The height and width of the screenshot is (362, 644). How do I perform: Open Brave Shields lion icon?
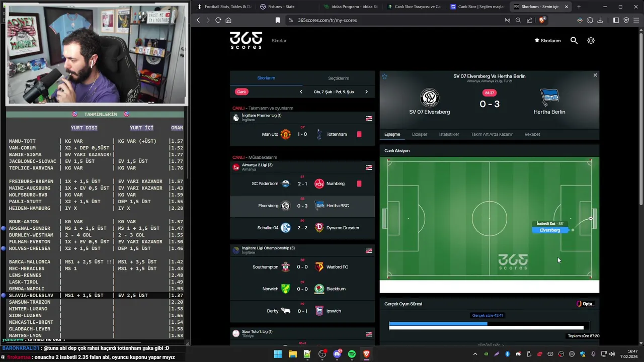(x=542, y=20)
